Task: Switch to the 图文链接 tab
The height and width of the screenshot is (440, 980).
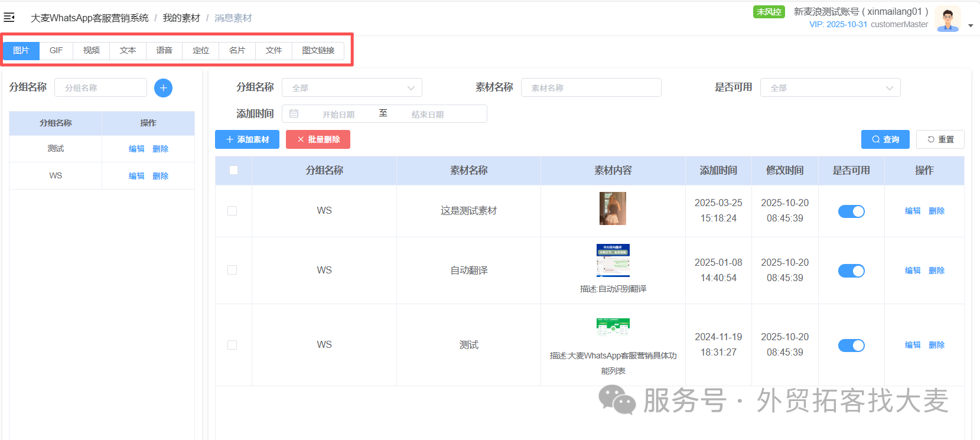Action: coord(318,51)
